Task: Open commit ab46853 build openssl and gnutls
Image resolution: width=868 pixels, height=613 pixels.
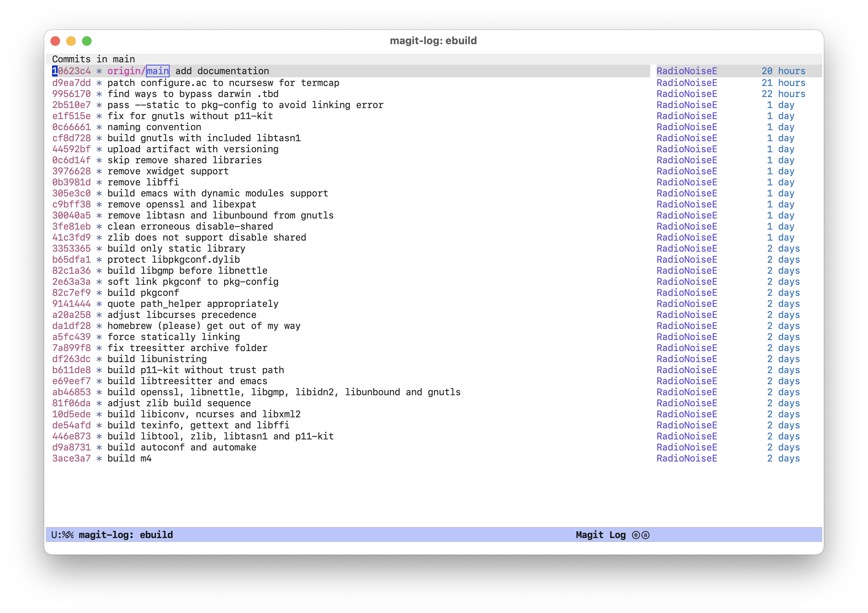Action: pyautogui.click(x=71, y=392)
